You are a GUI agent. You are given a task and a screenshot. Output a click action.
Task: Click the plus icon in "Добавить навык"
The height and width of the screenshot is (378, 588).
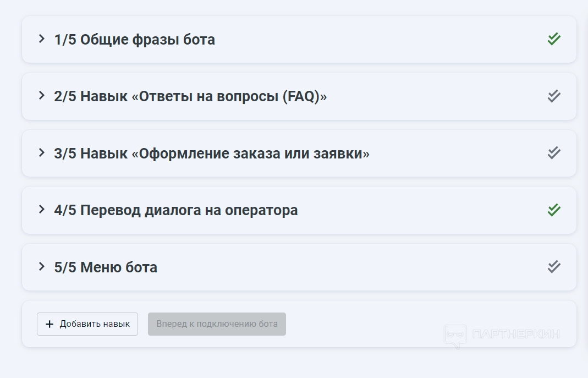pyautogui.click(x=50, y=324)
